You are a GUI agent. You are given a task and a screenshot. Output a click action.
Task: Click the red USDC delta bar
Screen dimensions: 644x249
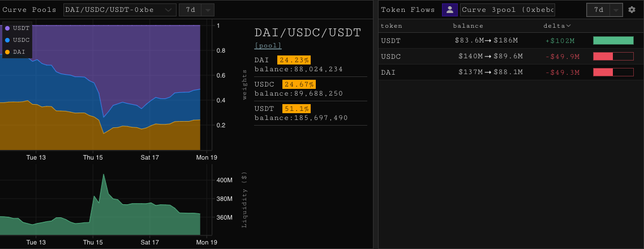[x=613, y=56]
